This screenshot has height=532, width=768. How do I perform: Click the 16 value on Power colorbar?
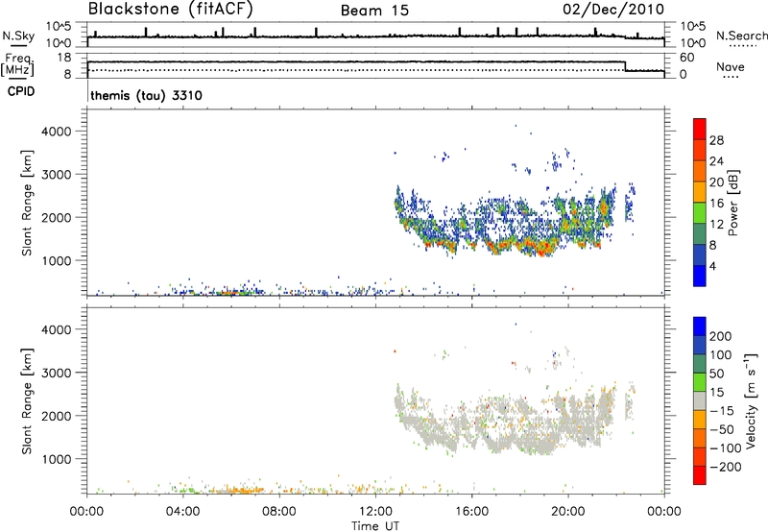tap(716, 204)
